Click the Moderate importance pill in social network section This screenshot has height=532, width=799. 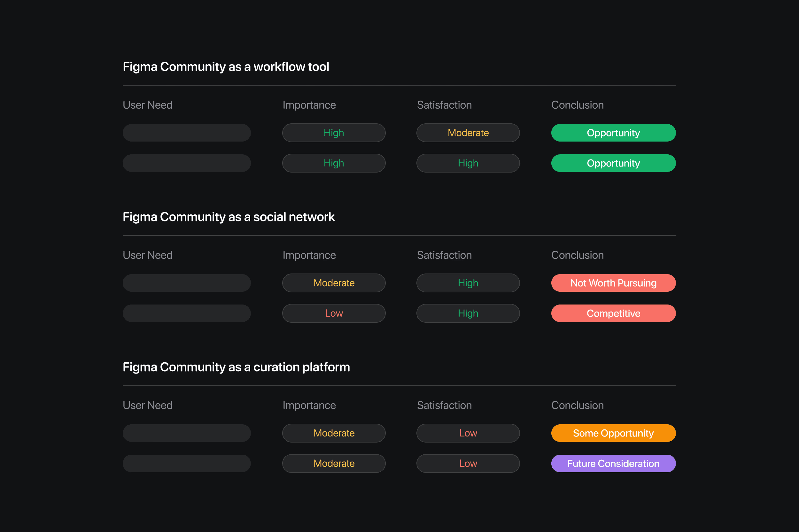click(x=334, y=283)
